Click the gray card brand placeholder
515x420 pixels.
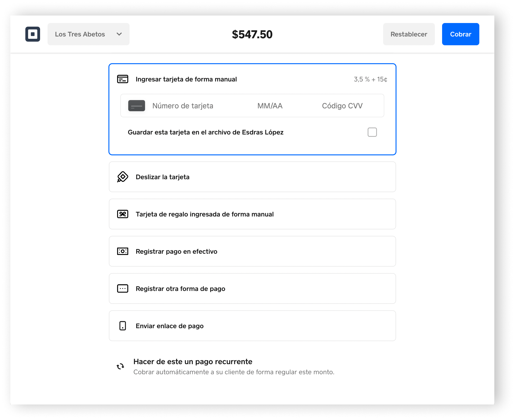click(137, 106)
